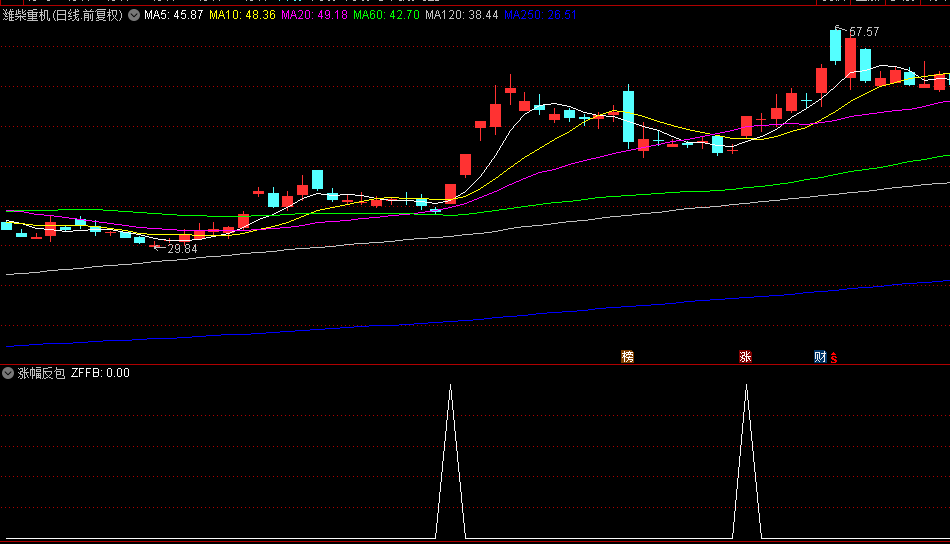Screen dimensions: 950x544
Task: Expand the main chart dropdown next to 潍柴重机
Action: coord(134,15)
